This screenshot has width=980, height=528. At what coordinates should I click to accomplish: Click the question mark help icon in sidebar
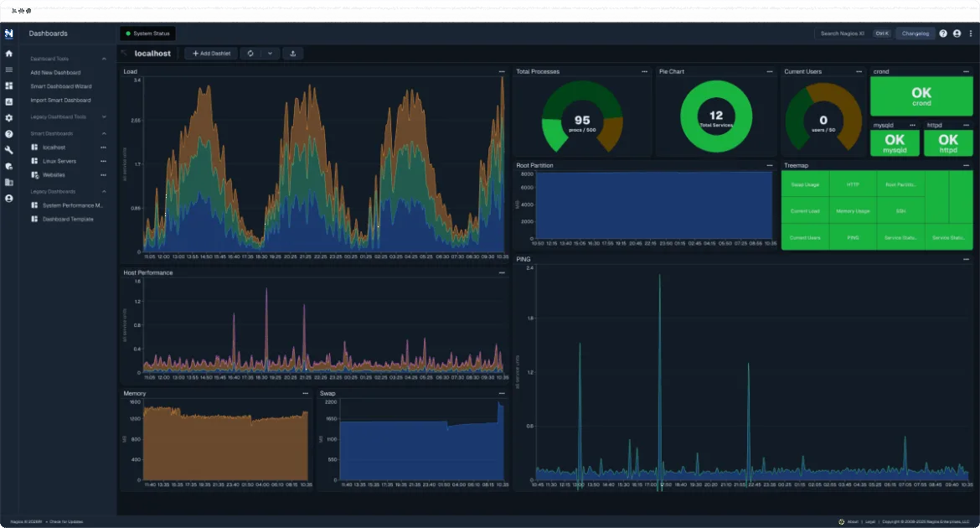(x=8, y=132)
